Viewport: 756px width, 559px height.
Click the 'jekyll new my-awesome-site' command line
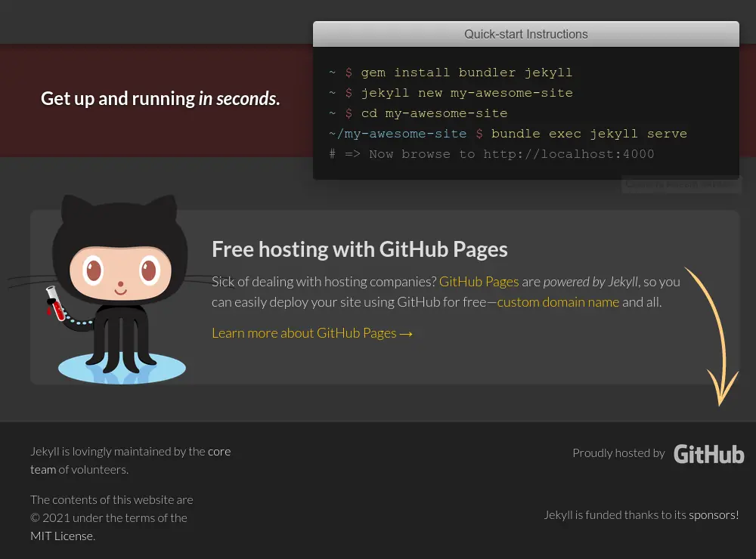click(451, 92)
